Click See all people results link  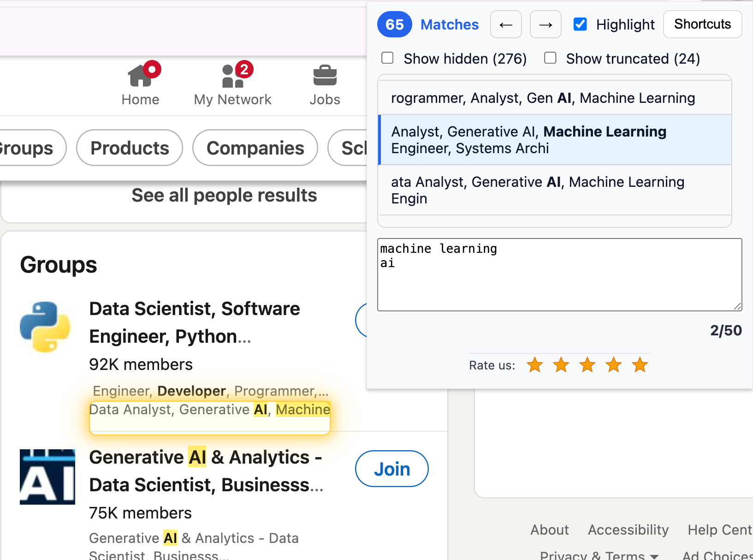pos(224,195)
